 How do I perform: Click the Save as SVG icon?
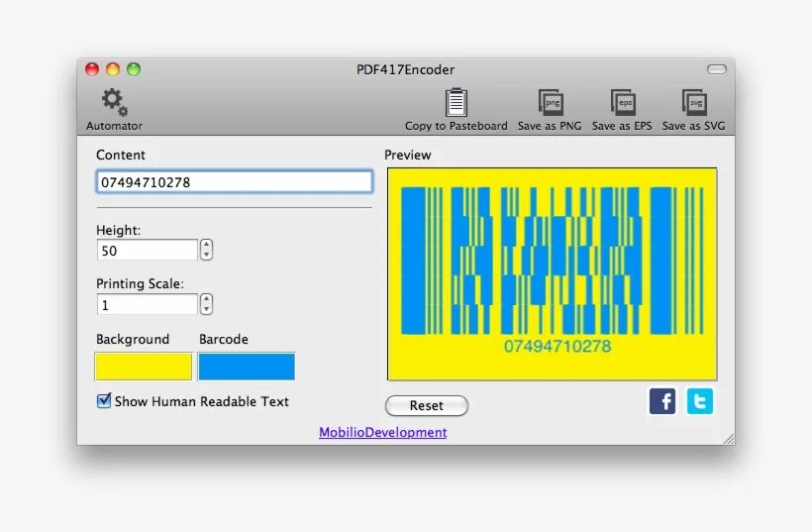(694, 103)
